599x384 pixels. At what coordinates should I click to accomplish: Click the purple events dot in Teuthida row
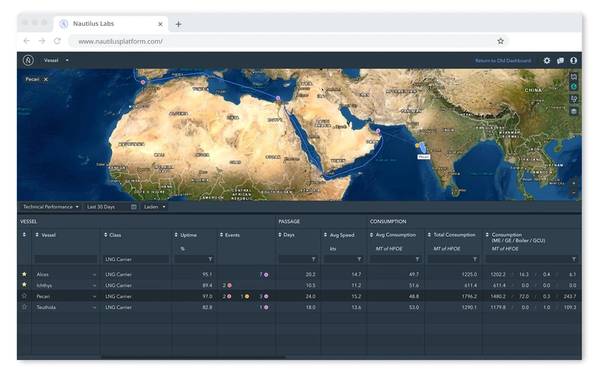pos(266,307)
